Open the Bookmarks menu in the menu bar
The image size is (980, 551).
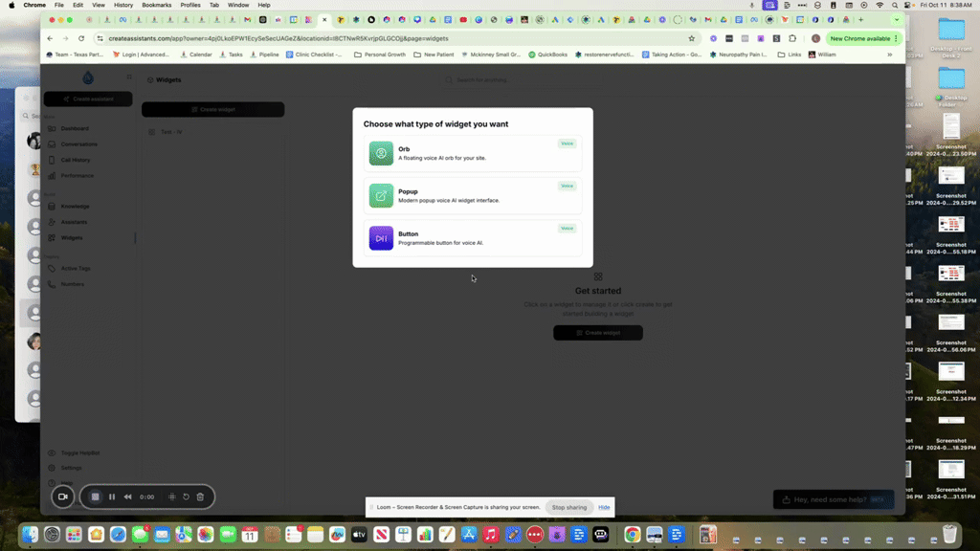pos(156,5)
